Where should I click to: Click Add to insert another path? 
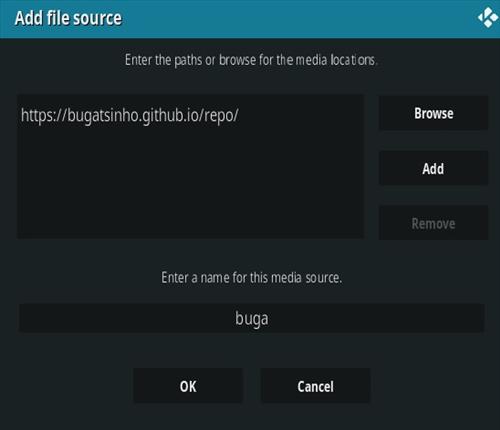click(x=433, y=168)
